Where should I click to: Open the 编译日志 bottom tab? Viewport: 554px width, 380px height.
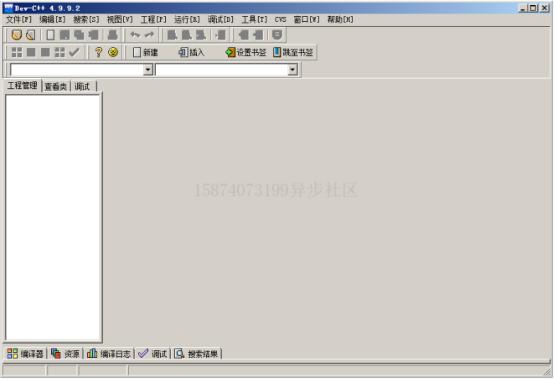[x=109, y=354]
